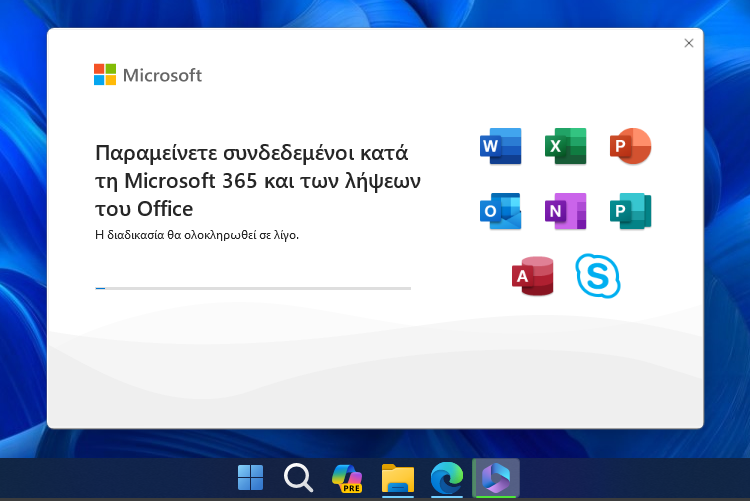
Task: Click the Publisher app icon
Action: (630, 211)
